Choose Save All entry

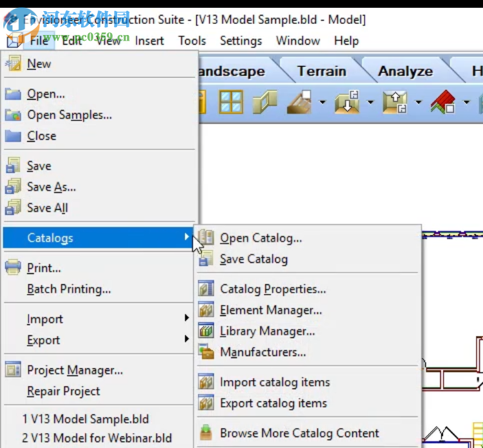click(98, 207)
